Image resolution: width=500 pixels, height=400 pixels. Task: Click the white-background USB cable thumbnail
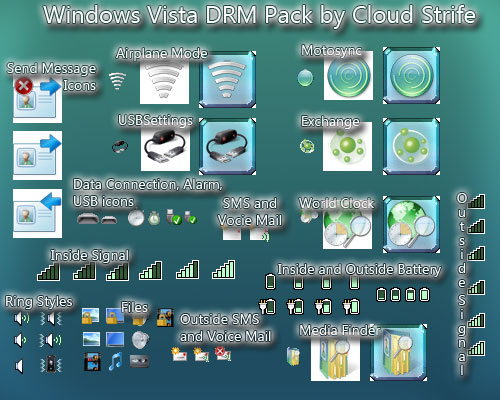(x=165, y=146)
